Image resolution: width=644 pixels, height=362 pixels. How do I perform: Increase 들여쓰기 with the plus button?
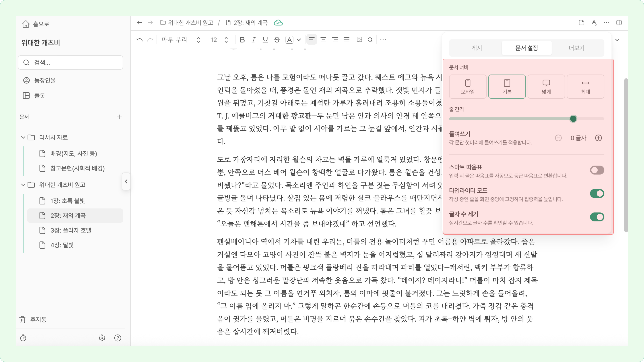pos(599,138)
